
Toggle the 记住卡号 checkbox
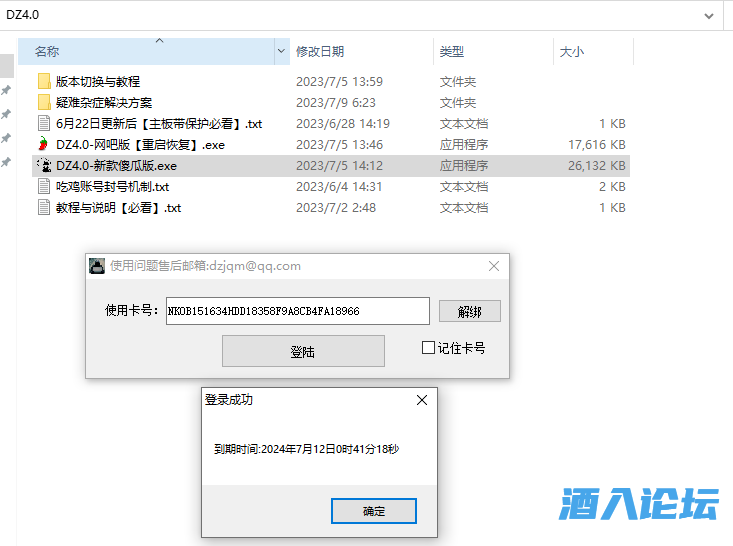click(x=428, y=347)
